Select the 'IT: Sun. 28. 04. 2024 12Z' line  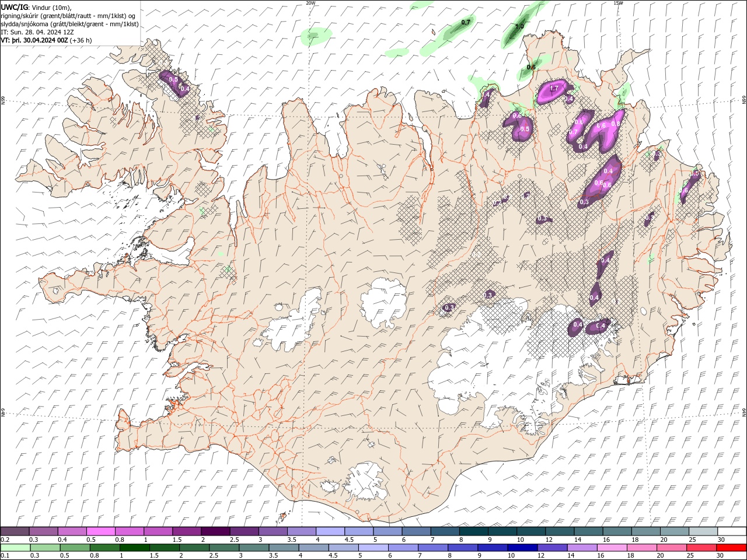click(37, 32)
